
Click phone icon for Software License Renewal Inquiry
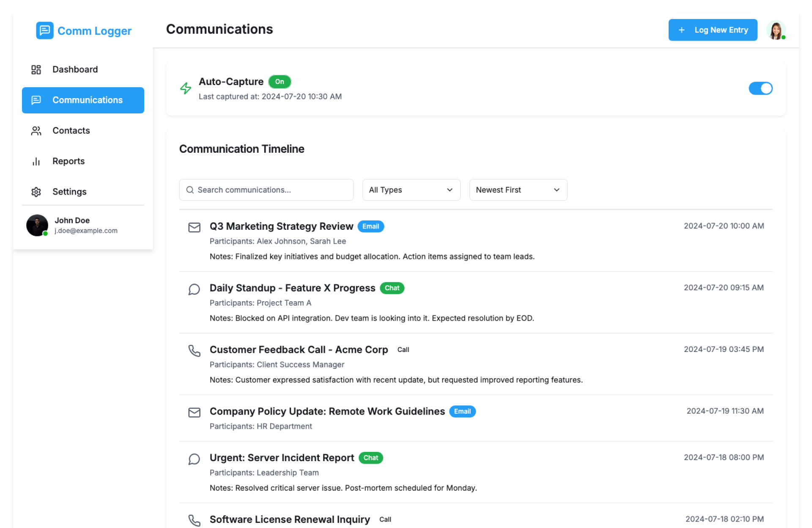194,520
